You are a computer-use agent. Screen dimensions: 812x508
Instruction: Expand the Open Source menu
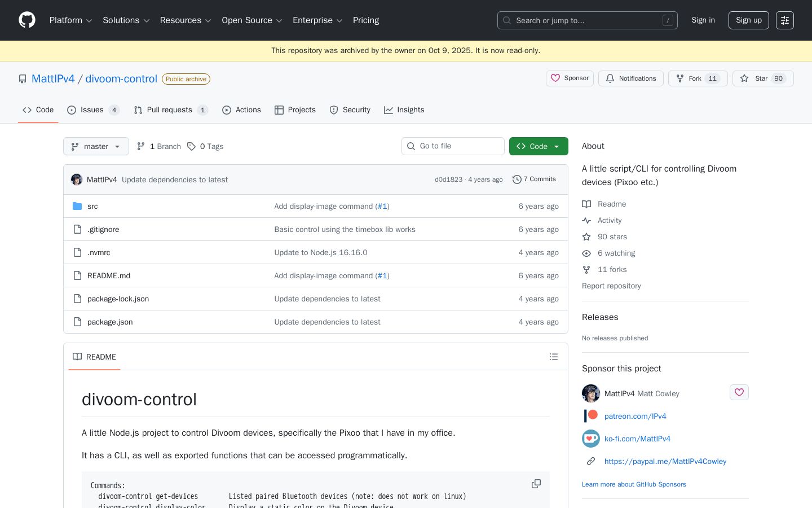coord(252,20)
